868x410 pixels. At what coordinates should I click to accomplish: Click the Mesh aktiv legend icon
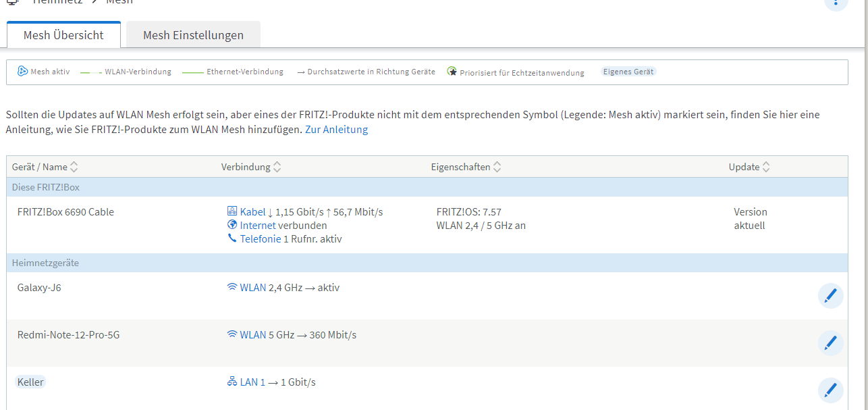(x=22, y=71)
